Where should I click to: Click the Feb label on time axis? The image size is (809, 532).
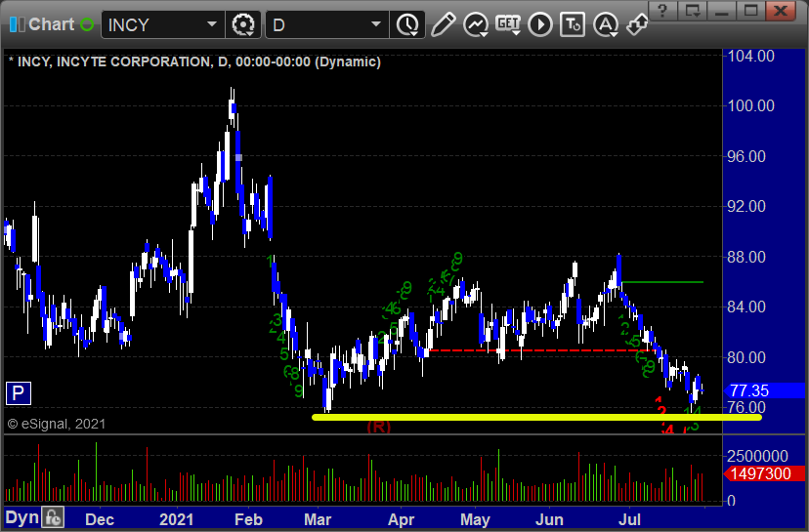(249, 519)
